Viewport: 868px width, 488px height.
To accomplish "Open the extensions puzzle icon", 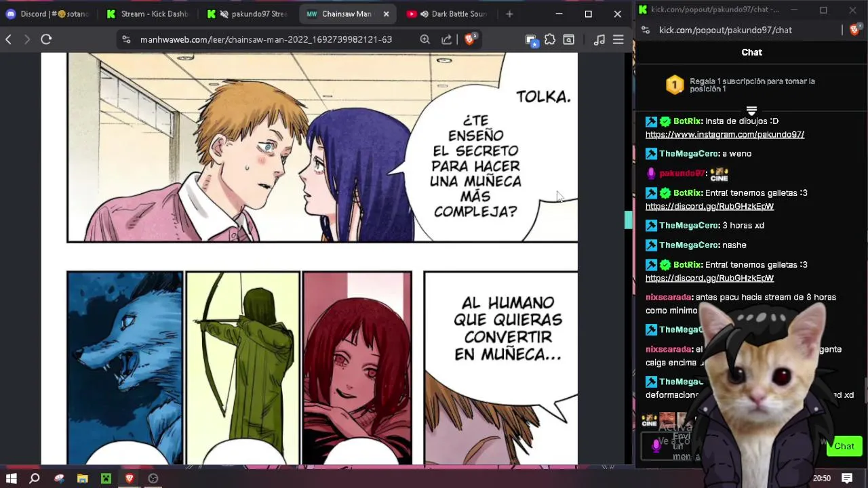I will (x=550, y=39).
